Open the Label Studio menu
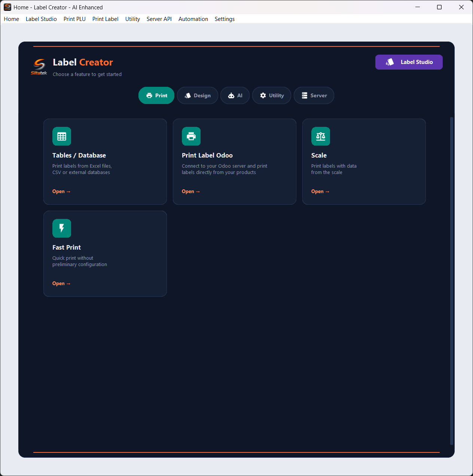Screen dimensions: 473x476 (x=41, y=19)
